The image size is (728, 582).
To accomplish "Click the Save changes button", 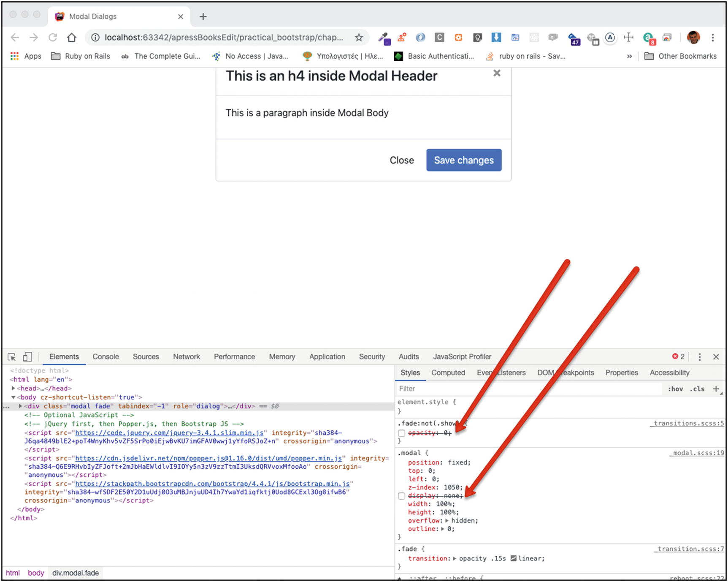I will pyautogui.click(x=463, y=160).
